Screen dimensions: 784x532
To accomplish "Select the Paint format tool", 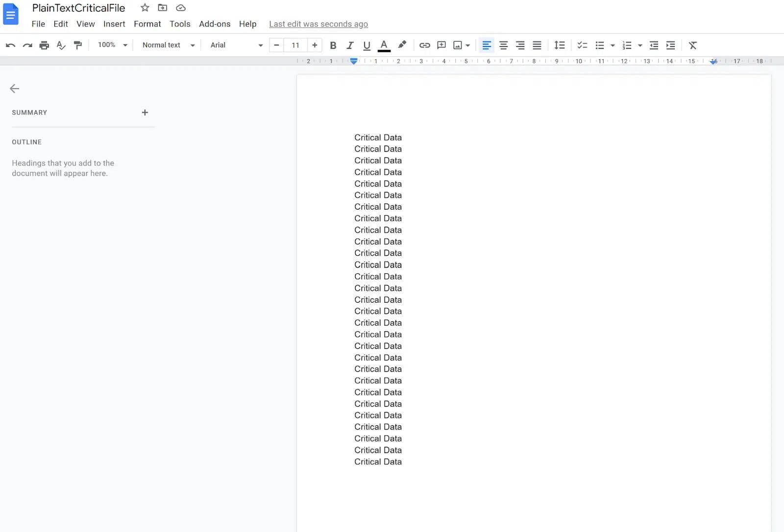I will click(77, 45).
